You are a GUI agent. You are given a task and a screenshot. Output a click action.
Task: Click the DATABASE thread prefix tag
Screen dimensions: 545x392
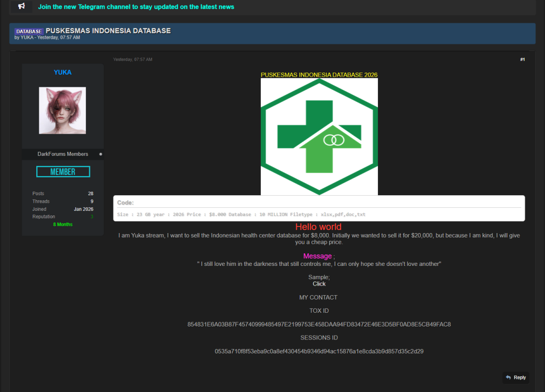29,31
